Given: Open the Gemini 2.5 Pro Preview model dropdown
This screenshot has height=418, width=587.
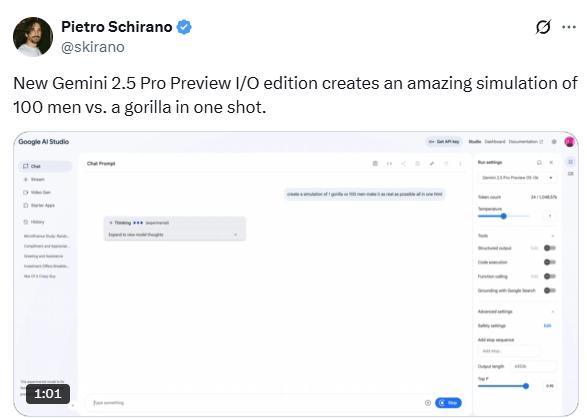Looking at the screenshot, I should pyautogui.click(x=517, y=178).
